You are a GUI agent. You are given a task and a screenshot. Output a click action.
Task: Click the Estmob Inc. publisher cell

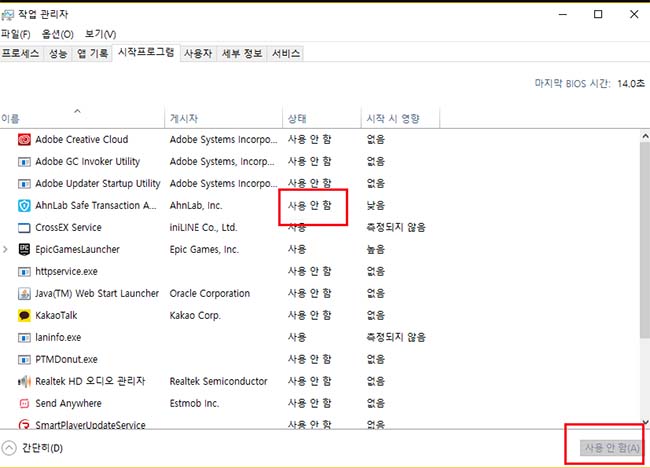coord(194,403)
